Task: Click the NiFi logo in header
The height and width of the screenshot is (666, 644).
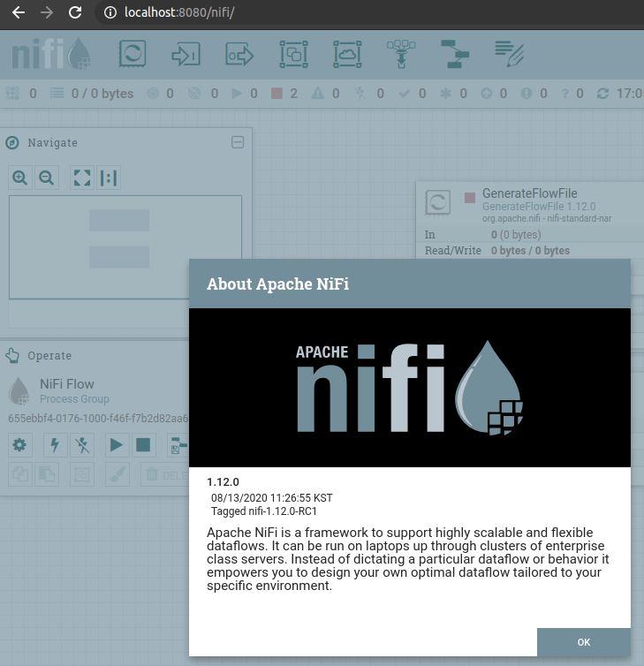Action: pos(50,54)
